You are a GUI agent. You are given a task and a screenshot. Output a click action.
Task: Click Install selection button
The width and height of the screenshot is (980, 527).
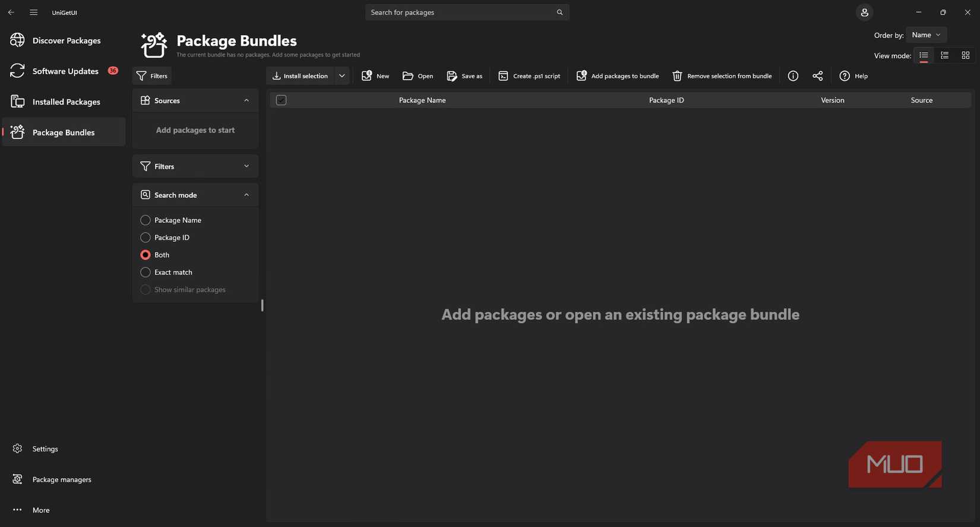301,76
